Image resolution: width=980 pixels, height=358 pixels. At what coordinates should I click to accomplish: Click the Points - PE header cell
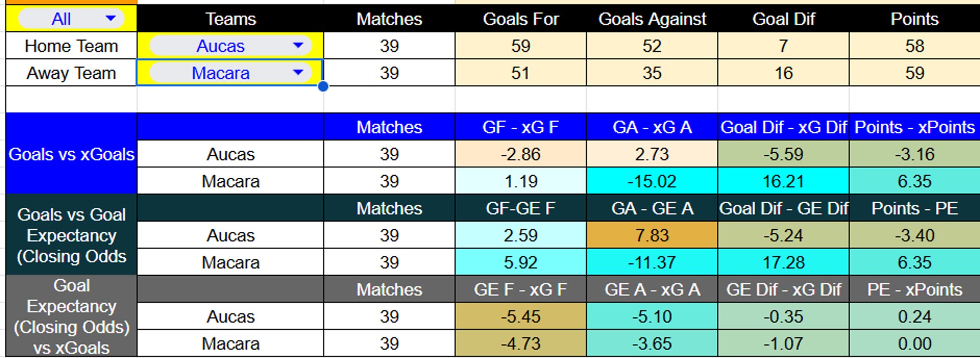pyautogui.click(x=914, y=208)
